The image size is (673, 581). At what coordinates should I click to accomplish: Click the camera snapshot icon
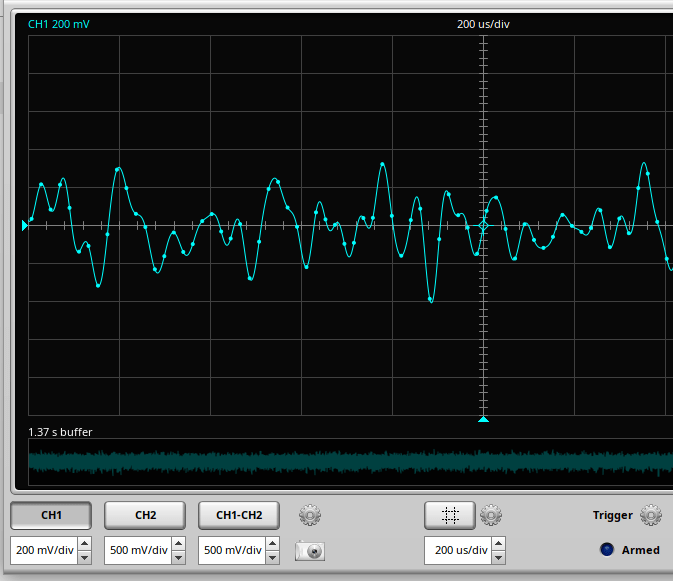[x=310, y=551]
